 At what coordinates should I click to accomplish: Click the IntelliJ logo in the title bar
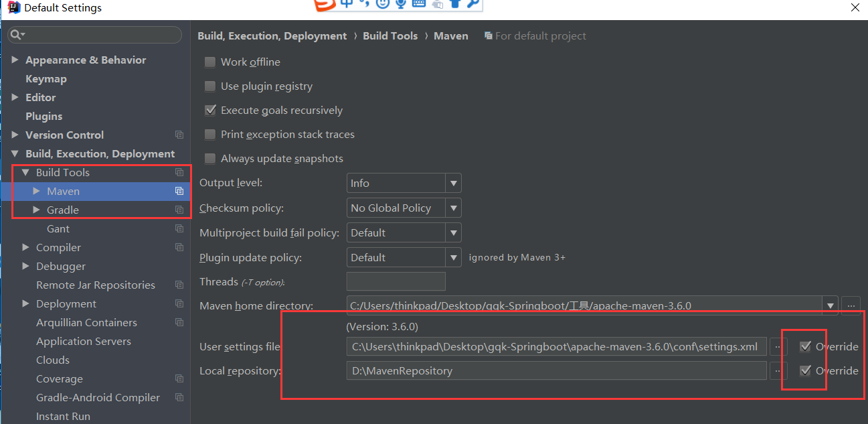pos(13,8)
